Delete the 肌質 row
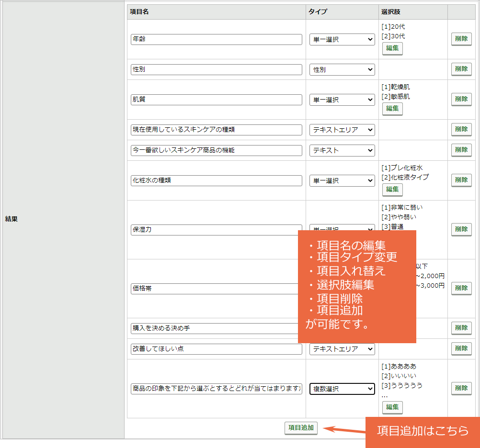480x448 pixels. click(461, 99)
